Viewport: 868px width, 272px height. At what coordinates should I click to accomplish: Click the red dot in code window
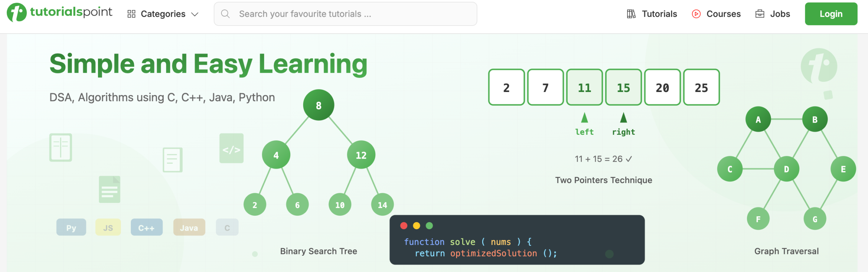(x=404, y=225)
